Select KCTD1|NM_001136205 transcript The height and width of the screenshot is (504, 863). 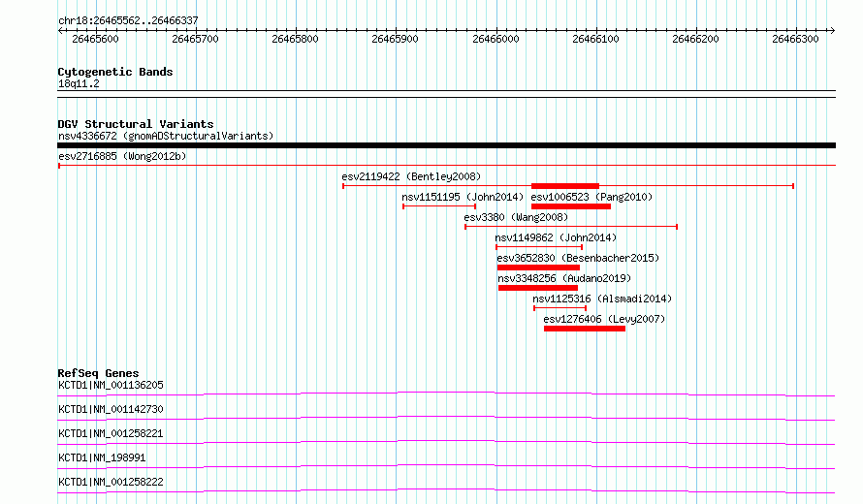111,385
